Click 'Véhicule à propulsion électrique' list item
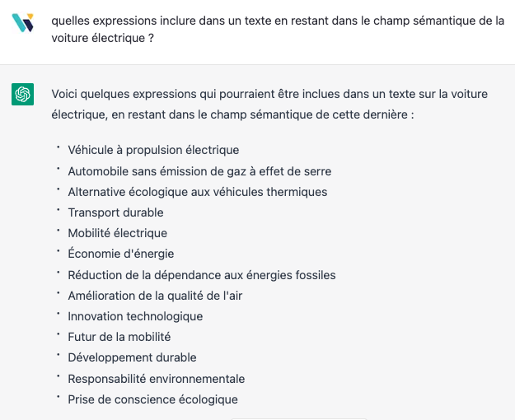Screen dimensions: 515x420 tap(153, 150)
